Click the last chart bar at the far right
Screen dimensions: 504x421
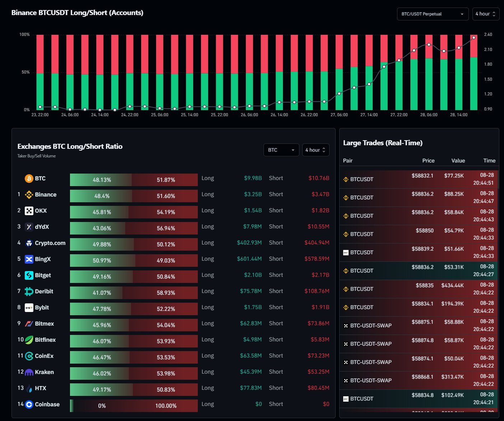click(x=474, y=72)
